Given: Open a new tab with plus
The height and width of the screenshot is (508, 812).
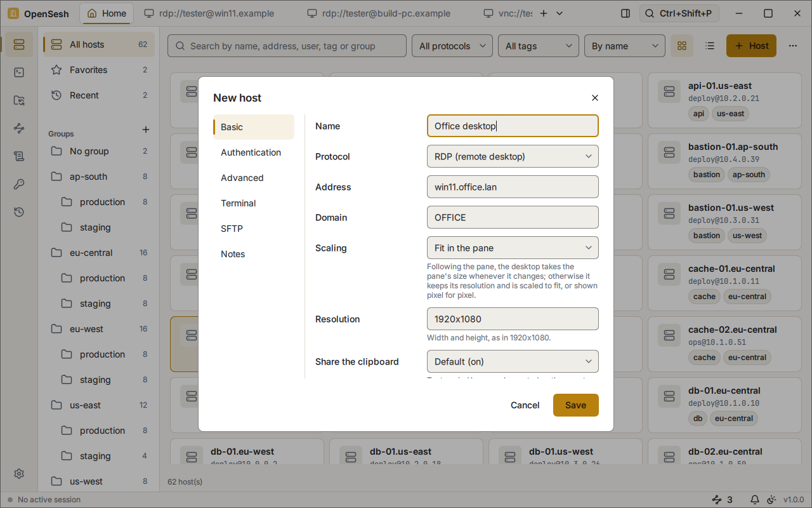Looking at the screenshot, I should (x=543, y=13).
